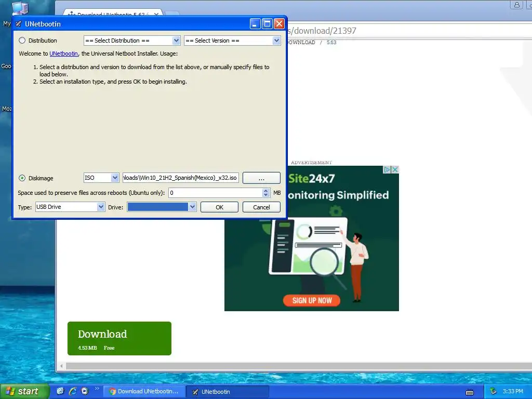Expand the quick launch chevron
The width and height of the screenshot is (532, 399).
click(x=97, y=389)
